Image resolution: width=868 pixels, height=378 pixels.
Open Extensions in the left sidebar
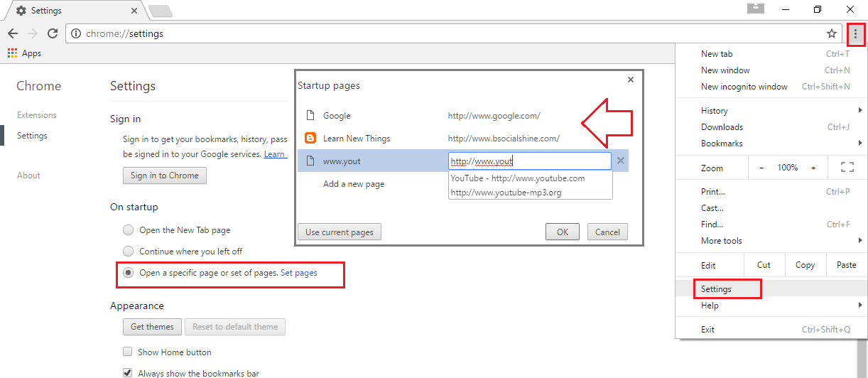coord(37,115)
